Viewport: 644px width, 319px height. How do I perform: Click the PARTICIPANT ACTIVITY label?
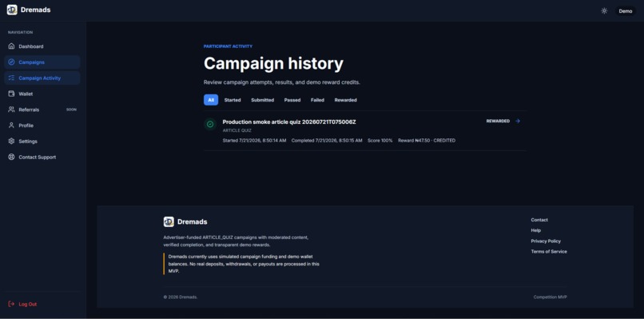point(228,46)
